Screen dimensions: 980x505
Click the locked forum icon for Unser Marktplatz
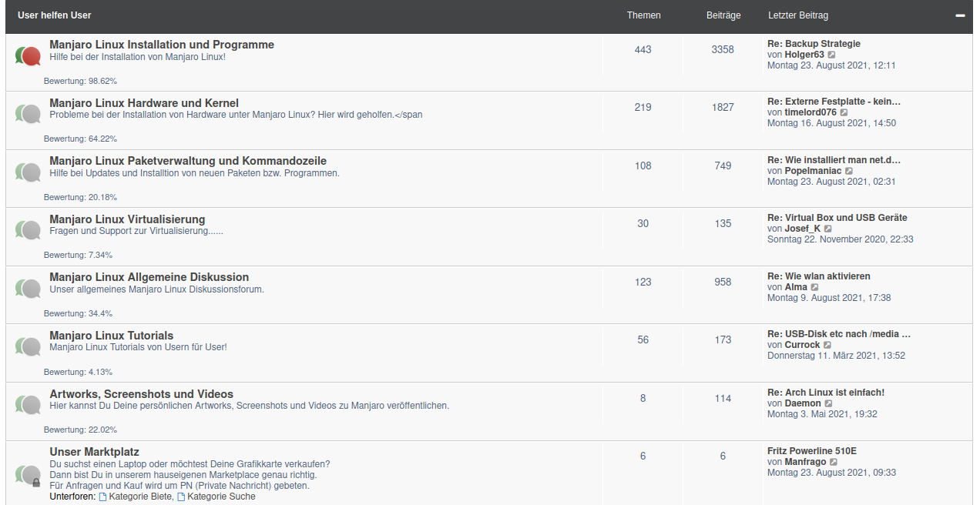28,475
